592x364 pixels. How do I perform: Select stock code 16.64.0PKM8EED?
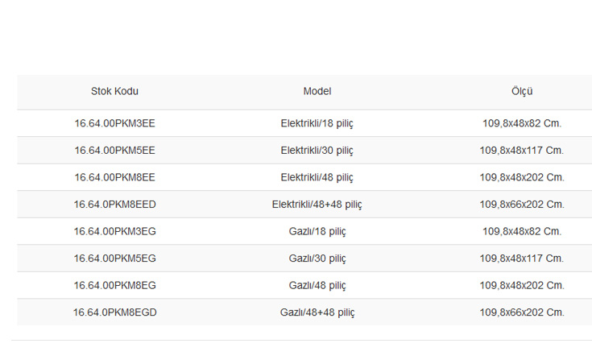click(x=114, y=205)
